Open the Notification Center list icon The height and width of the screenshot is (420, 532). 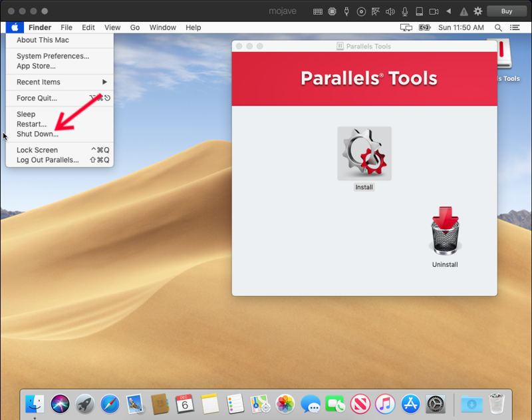pyautogui.click(x=515, y=28)
